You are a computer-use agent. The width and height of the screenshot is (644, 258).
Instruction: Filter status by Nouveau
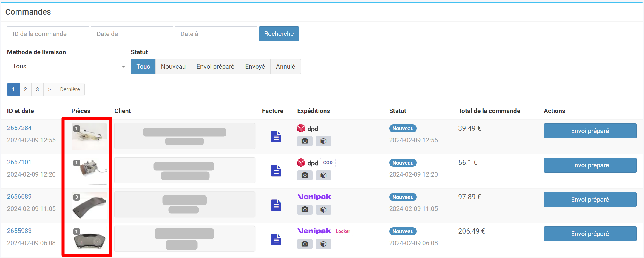(173, 67)
